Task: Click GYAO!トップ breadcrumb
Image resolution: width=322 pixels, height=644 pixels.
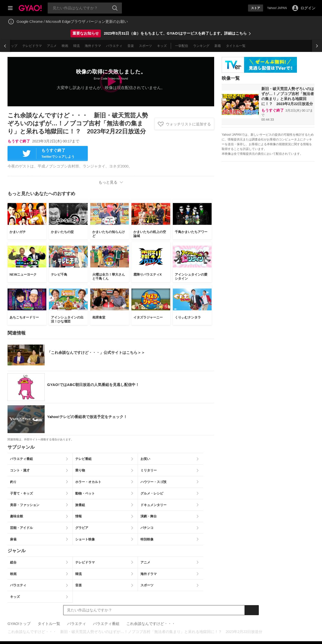Action: 19,624
